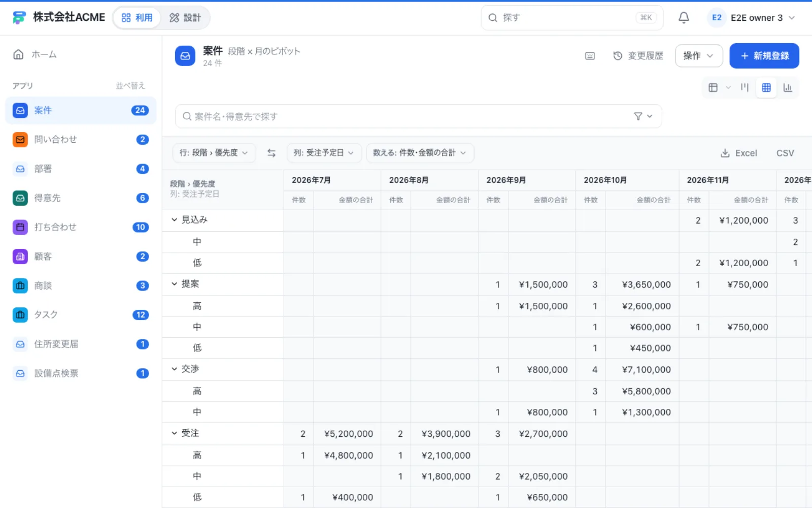Open 設備点検票 app in sidebar

pyautogui.click(x=81, y=373)
